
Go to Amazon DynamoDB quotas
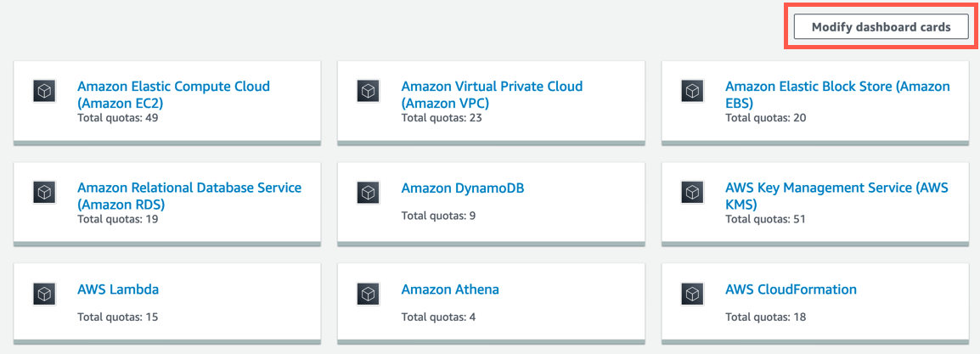pyautogui.click(x=463, y=188)
